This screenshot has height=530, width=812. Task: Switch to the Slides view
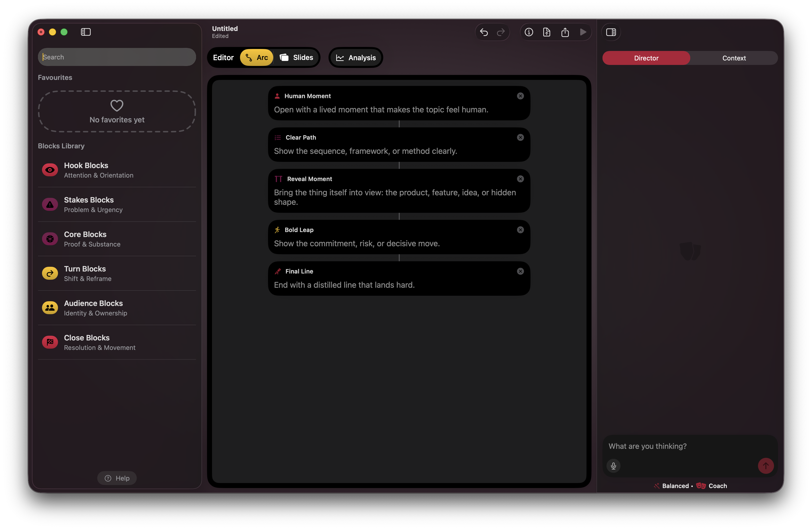tap(296, 58)
